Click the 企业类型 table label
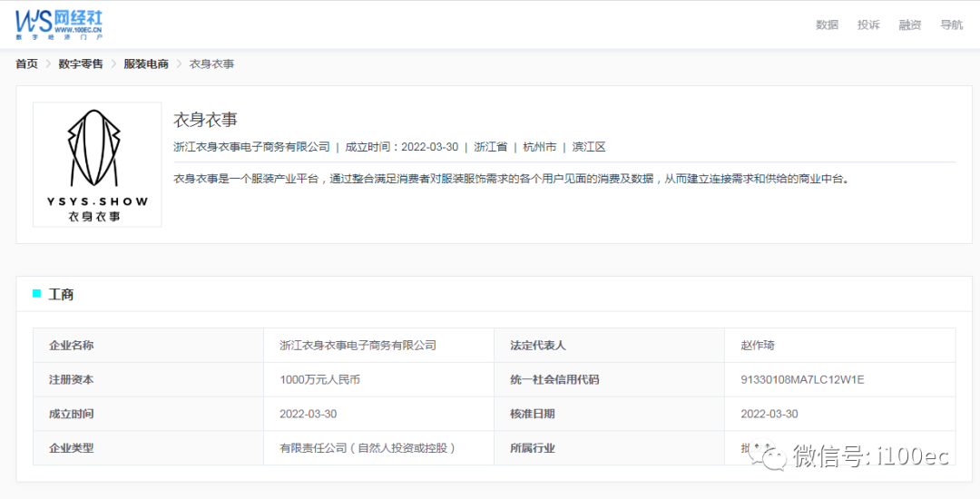Viewport: 980px width, 499px height. [72, 448]
